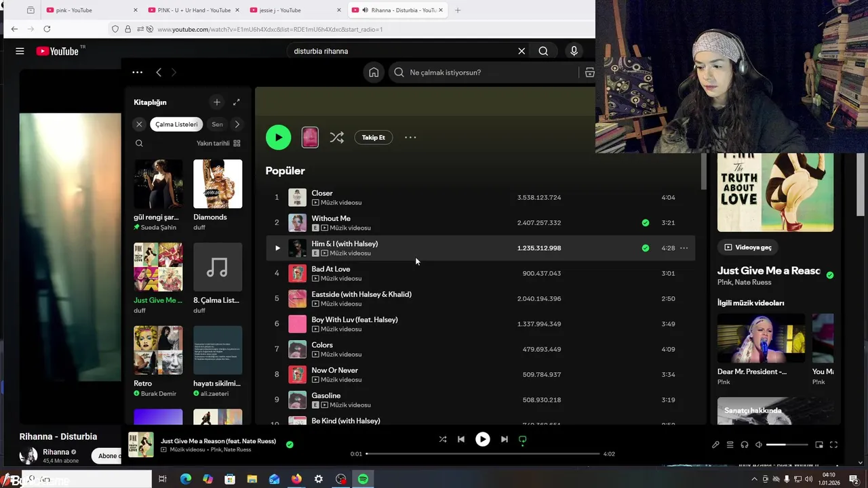Add new item with plus in Kitaplığın
868x488 pixels.
pyautogui.click(x=217, y=102)
